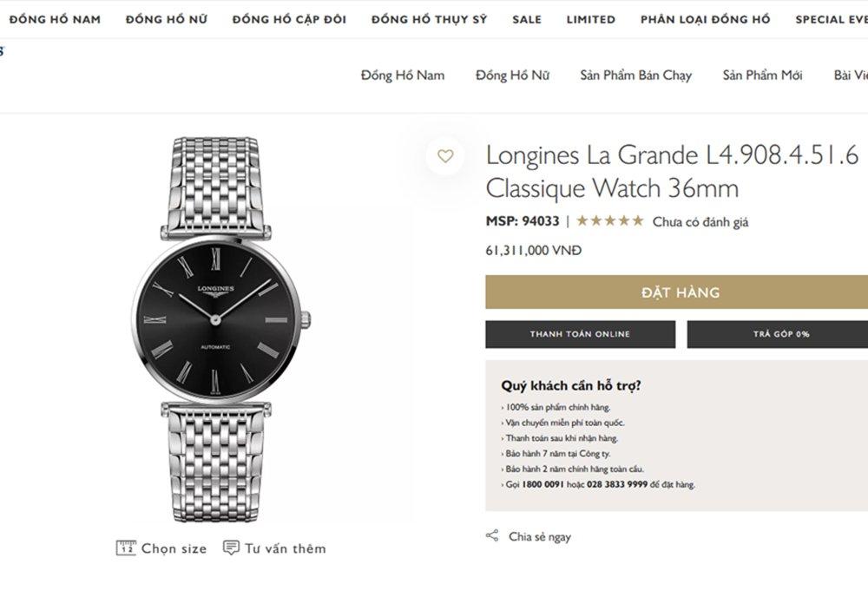Switch to Sản Phẩm Mới tab

coord(762,75)
